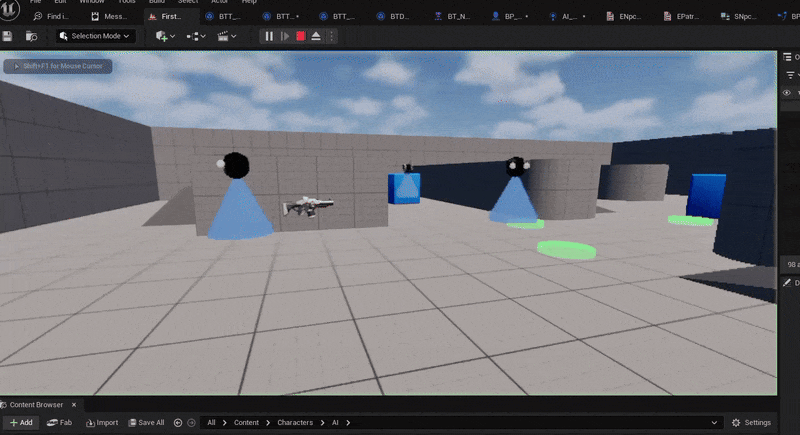Expand the chevron after AI breadcrumb
800x435 pixels.
[x=348, y=422]
